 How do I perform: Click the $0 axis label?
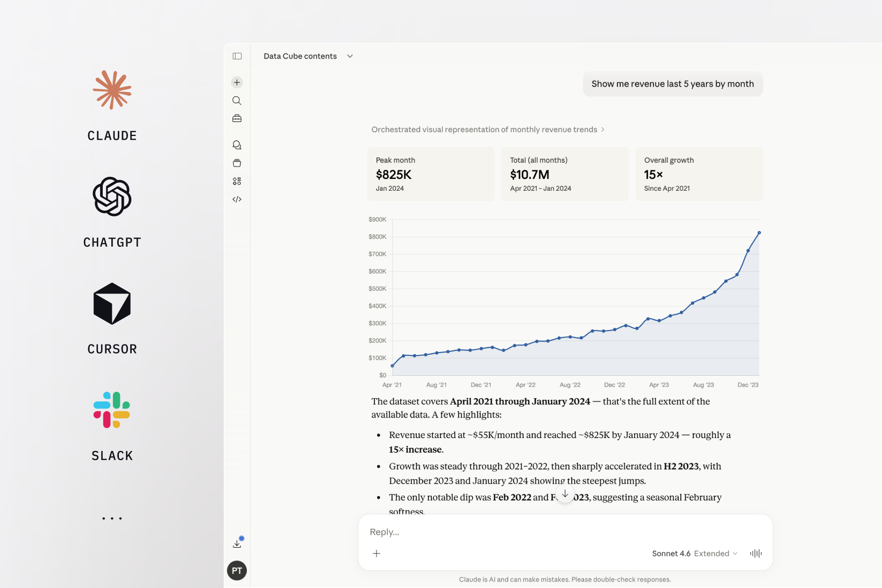click(x=382, y=375)
